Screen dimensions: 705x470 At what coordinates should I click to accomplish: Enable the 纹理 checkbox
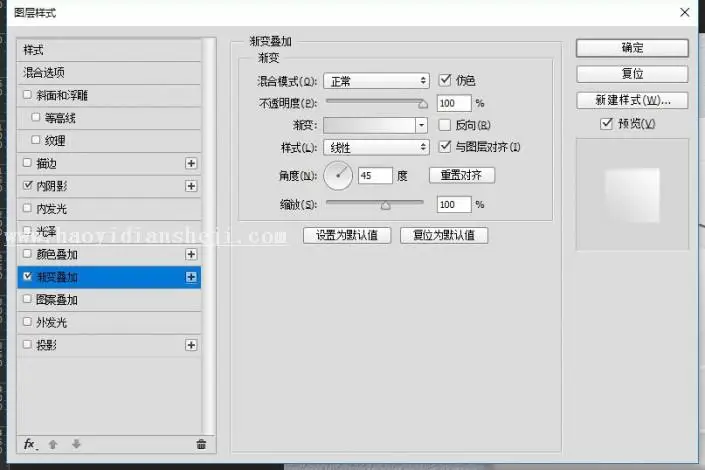[36, 140]
